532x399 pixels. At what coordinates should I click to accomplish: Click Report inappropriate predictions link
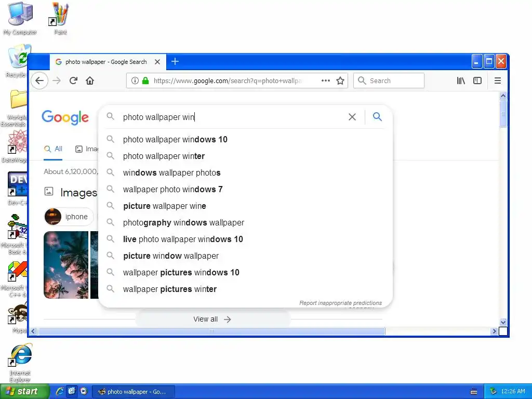point(340,303)
